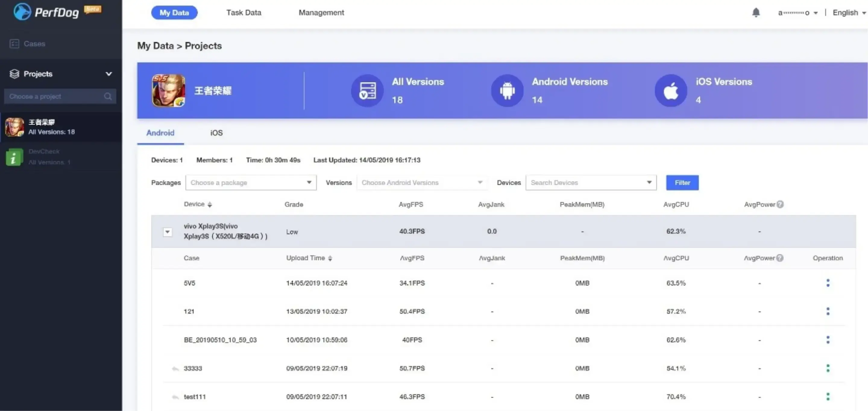Click the Android robot icon under Android Versions
The width and height of the screenshot is (868, 411).
pyautogui.click(x=507, y=90)
